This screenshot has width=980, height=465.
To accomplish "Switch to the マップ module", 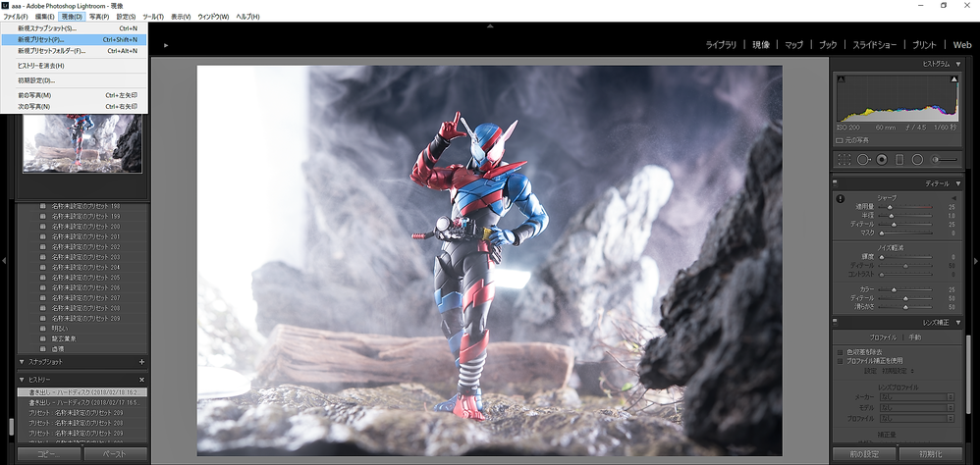I will coord(793,45).
